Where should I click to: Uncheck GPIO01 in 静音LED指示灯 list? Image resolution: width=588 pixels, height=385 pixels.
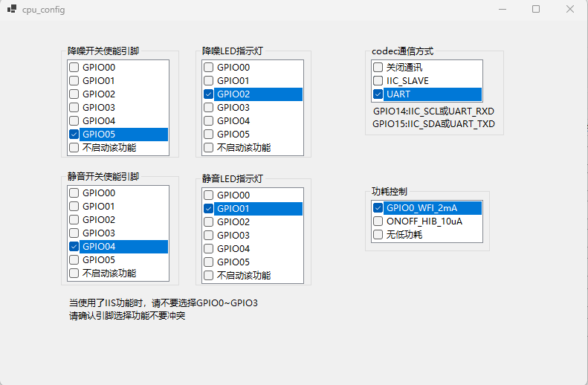(209, 209)
